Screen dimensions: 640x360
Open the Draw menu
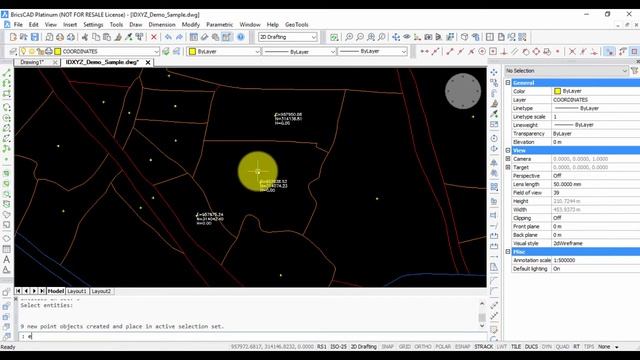[x=136, y=24]
